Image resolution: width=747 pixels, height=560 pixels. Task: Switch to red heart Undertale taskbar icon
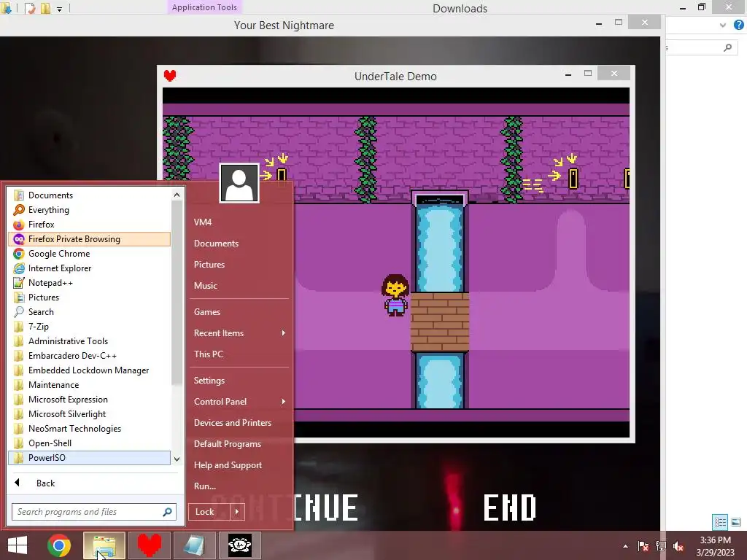(150, 545)
